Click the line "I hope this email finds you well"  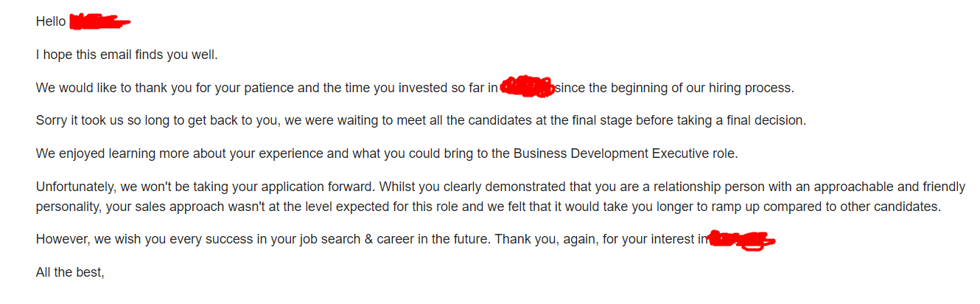[127, 55]
